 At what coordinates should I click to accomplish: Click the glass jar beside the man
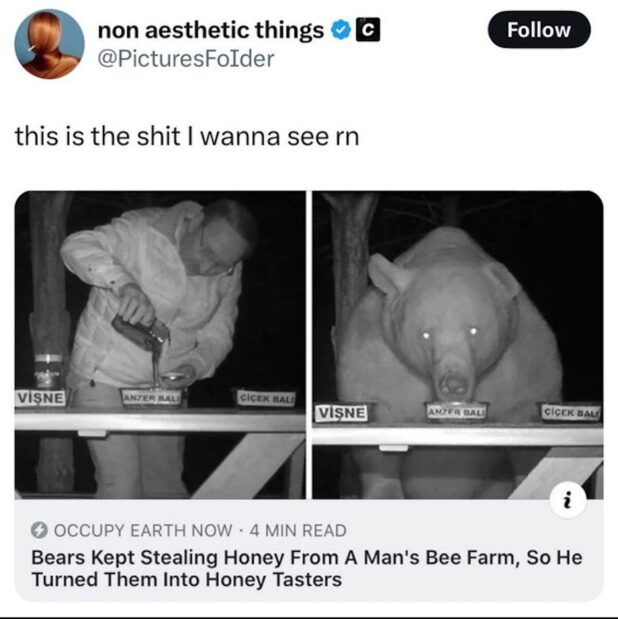[x=47, y=370]
